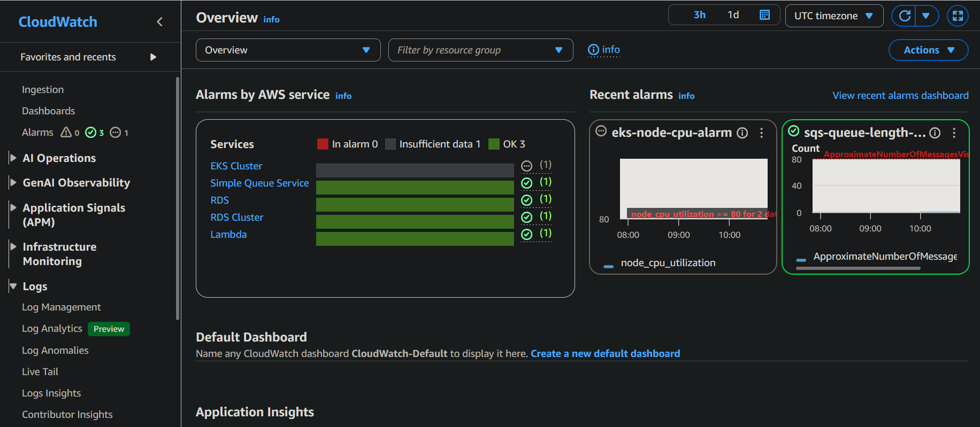The width and height of the screenshot is (980, 427).
Task: Click Lambda OK status checkmark icon
Action: pyautogui.click(x=527, y=235)
